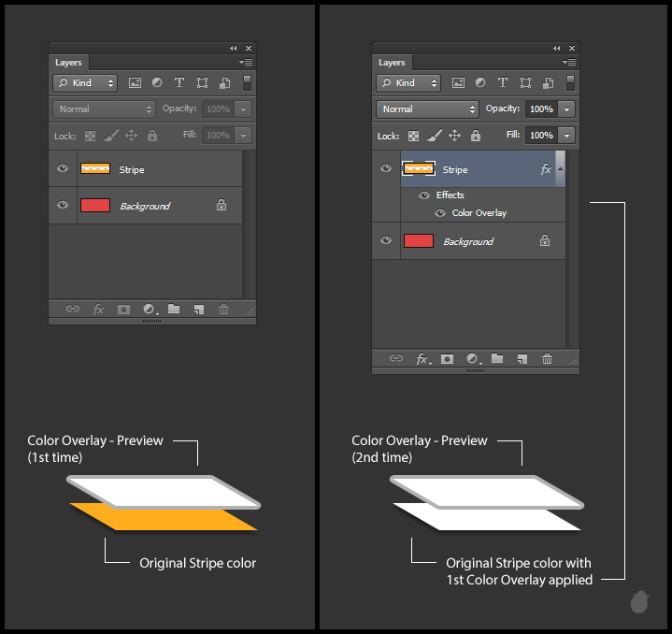The image size is (672, 634).
Task: Open the panel flyout menu in the left Layers panel
Action: pos(246,62)
